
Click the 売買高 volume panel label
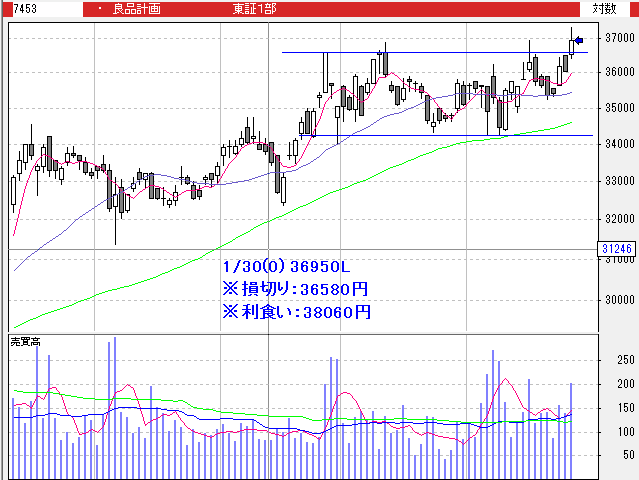point(24,342)
